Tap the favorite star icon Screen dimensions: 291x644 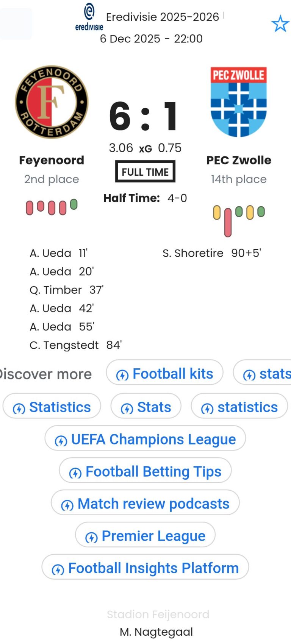280,24
